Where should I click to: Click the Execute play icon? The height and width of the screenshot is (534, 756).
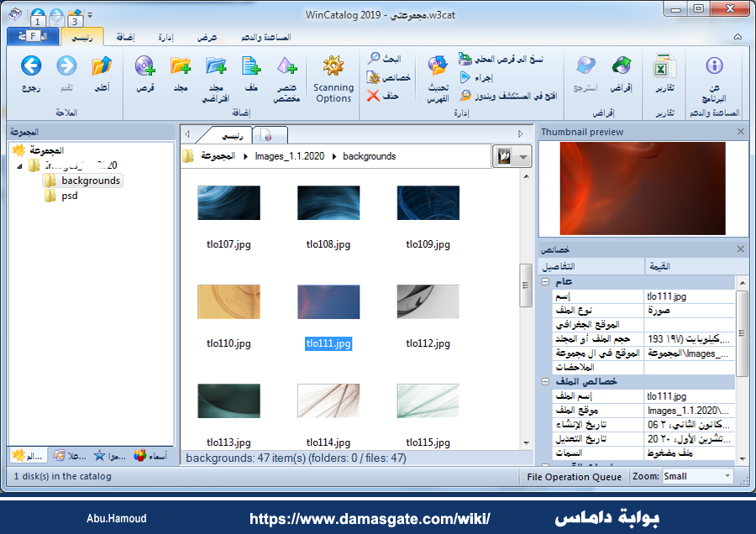(465, 77)
